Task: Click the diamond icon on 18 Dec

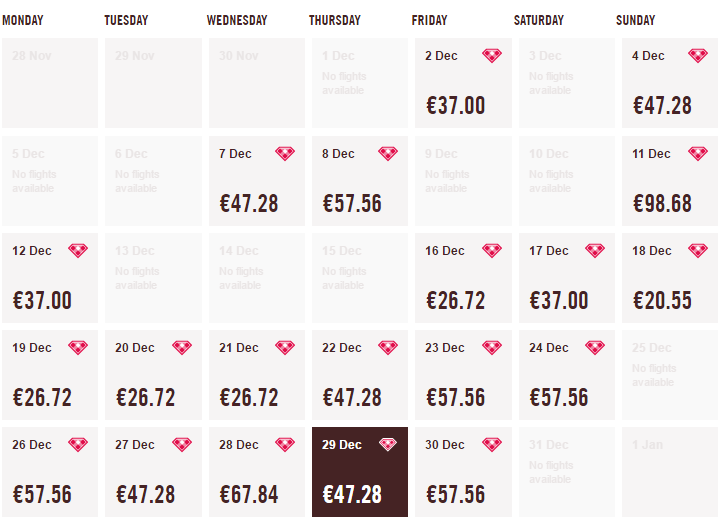Action: [698, 251]
